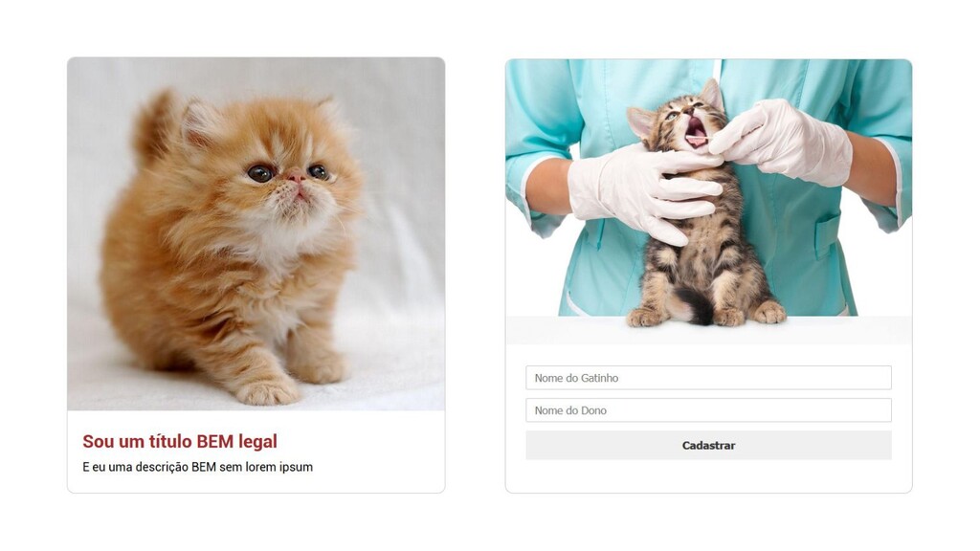Focus the Nome do Dono input field
The width and height of the screenshot is (980, 551).
tap(708, 410)
